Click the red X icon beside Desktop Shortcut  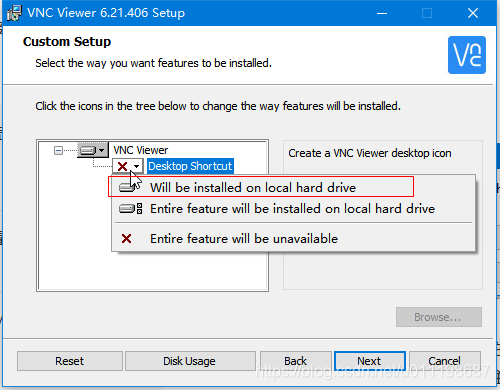coord(123,166)
